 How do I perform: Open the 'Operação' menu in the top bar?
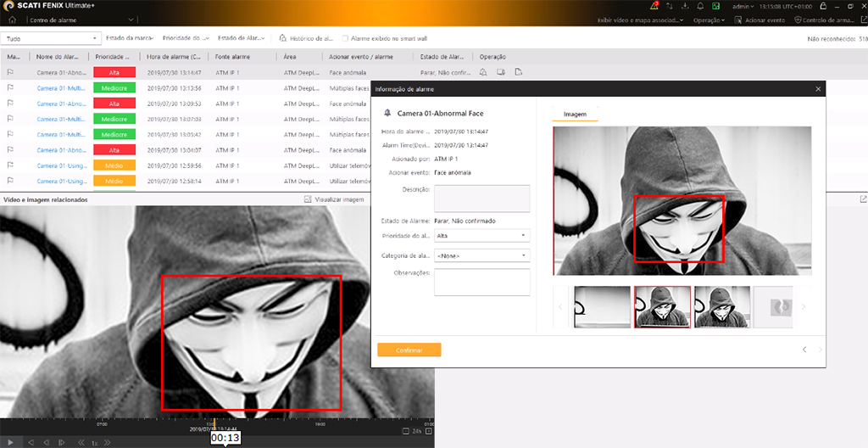tap(709, 20)
